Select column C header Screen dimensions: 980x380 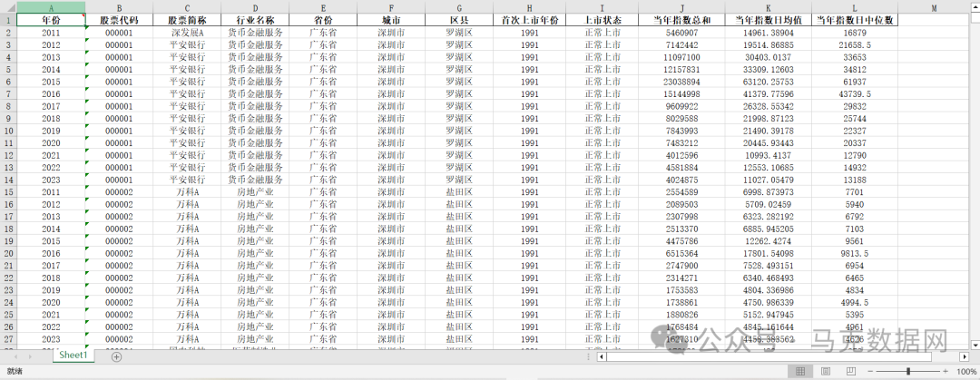coord(187,7)
